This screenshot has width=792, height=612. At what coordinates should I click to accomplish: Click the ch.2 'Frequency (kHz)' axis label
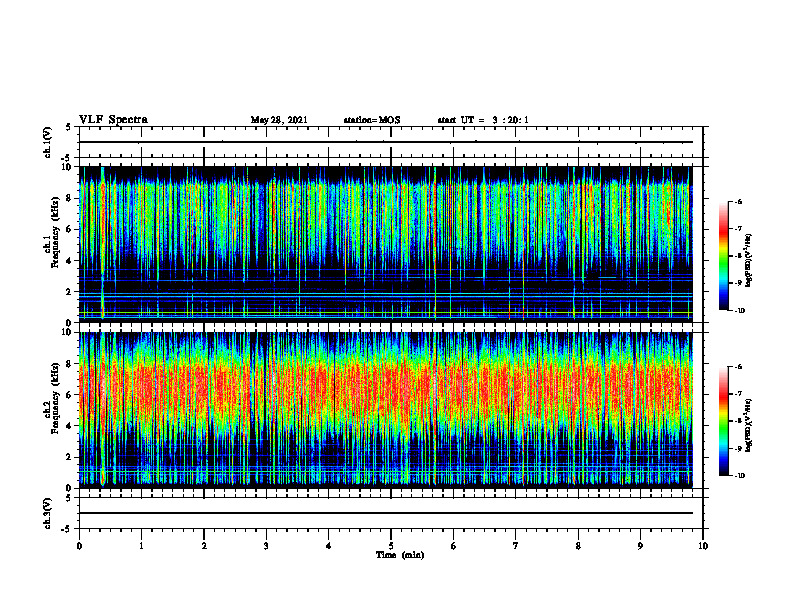click(x=55, y=398)
